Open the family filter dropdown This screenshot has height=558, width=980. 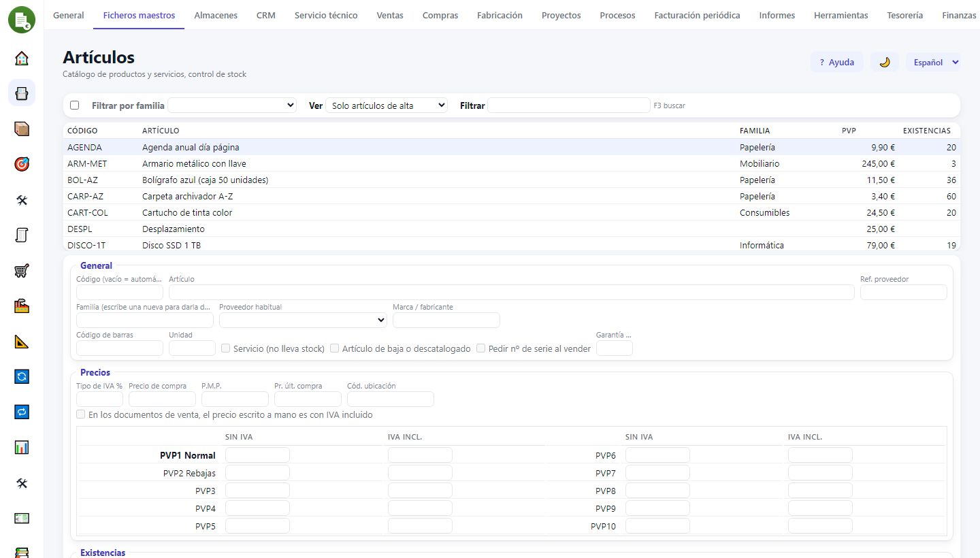pyautogui.click(x=232, y=105)
